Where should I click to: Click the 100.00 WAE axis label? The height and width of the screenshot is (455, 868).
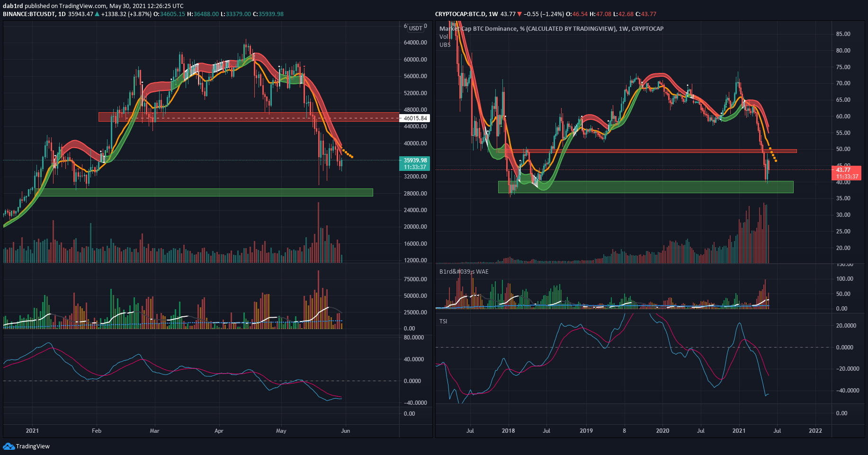[x=845, y=279]
